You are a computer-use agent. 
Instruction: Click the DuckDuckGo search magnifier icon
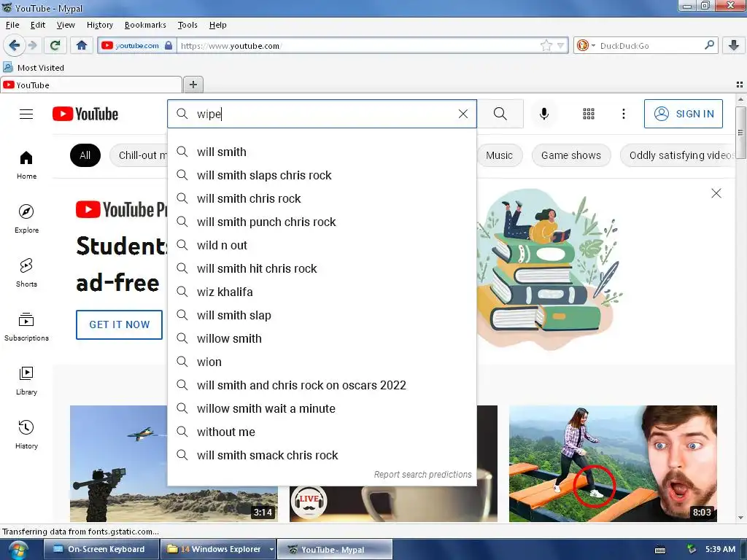709,45
